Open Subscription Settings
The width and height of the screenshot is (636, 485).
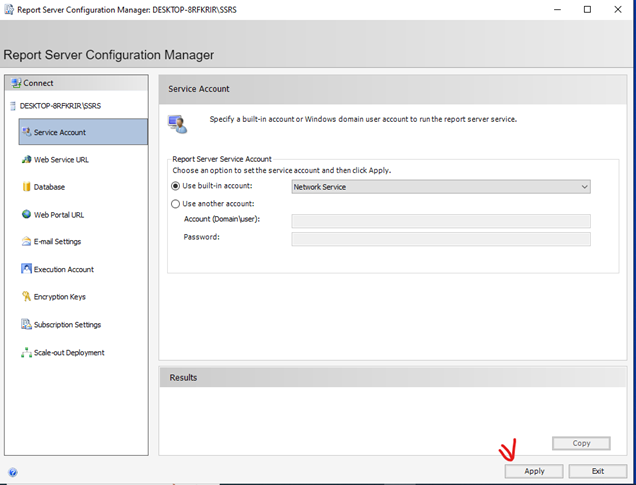coord(67,325)
